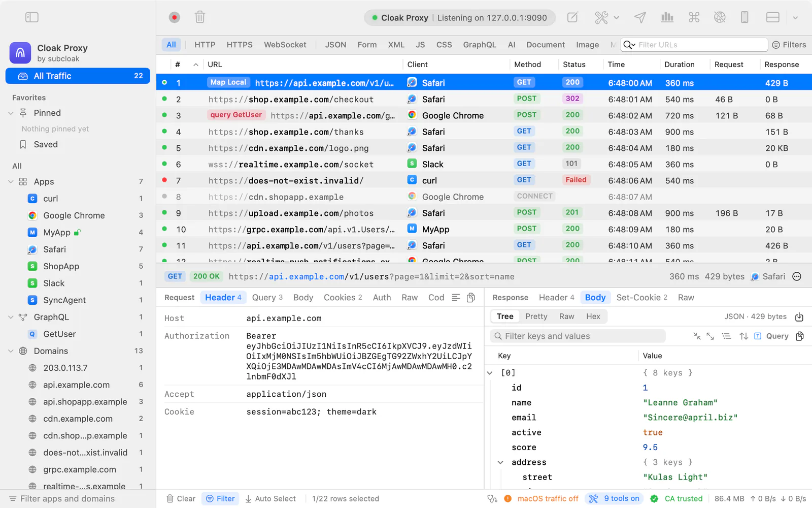Image resolution: width=812 pixels, height=508 pixels.
Task: Open the layout chevron dropdown
Action: tap(795, 17)
